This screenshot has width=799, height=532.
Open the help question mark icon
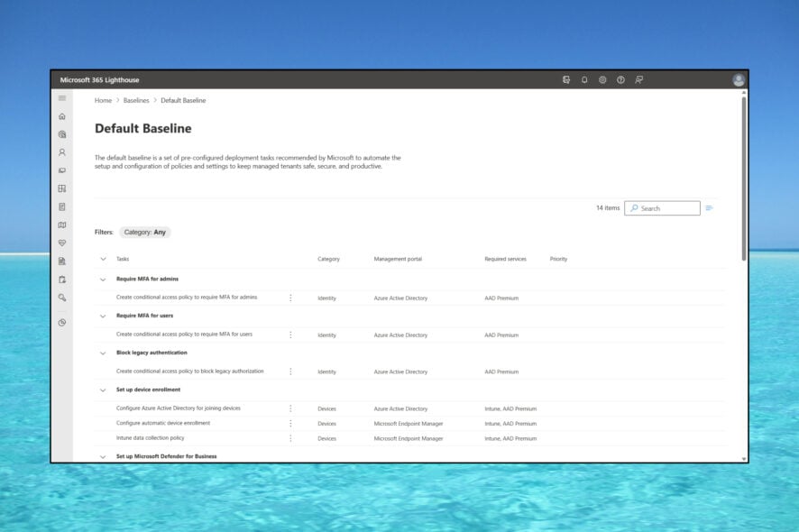click(620, 79)
